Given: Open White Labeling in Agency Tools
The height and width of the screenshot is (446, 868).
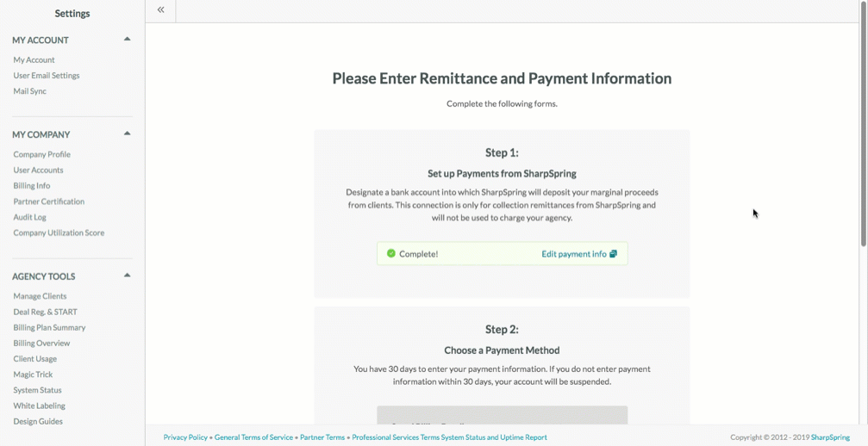Looking at the screenshot, I should 40,406.
